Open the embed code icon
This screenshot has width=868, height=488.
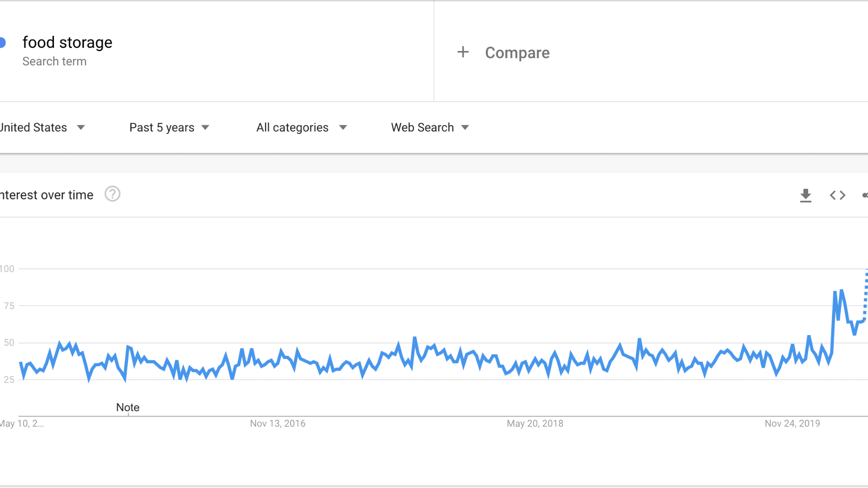coord(838,195)
